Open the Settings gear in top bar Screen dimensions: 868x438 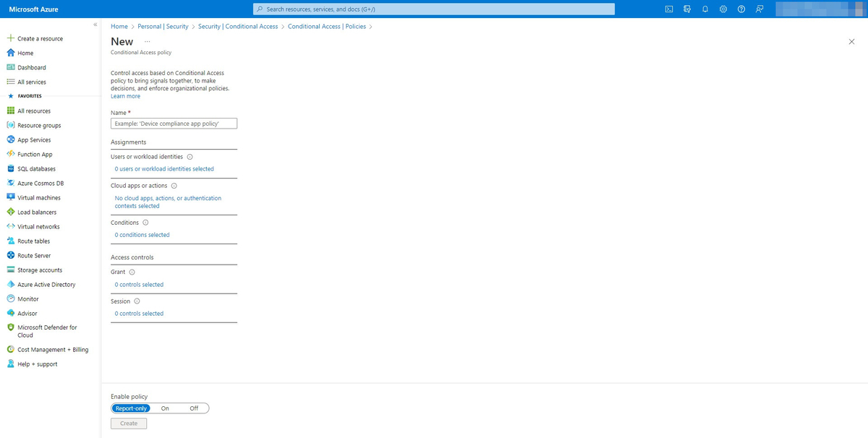click(723, 9)
